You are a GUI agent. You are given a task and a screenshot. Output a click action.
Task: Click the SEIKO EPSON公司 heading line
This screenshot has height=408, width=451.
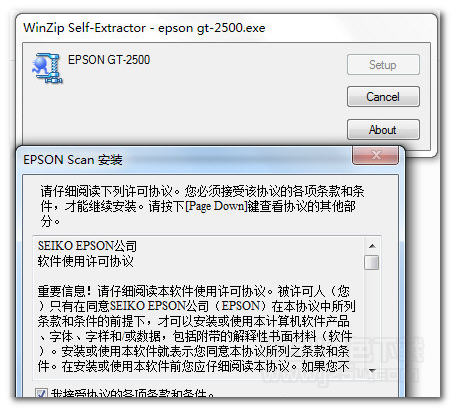click(x=87, y=246)
